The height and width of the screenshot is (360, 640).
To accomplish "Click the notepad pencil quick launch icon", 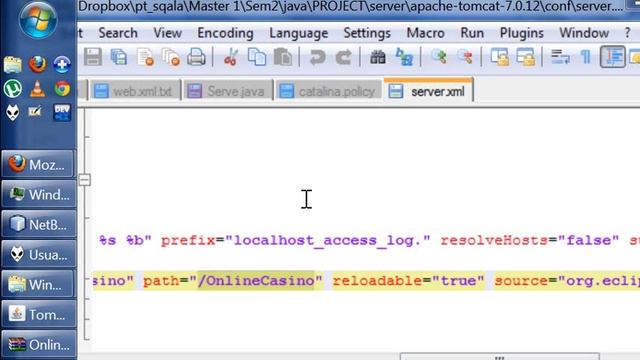I will tap(36, 111).
